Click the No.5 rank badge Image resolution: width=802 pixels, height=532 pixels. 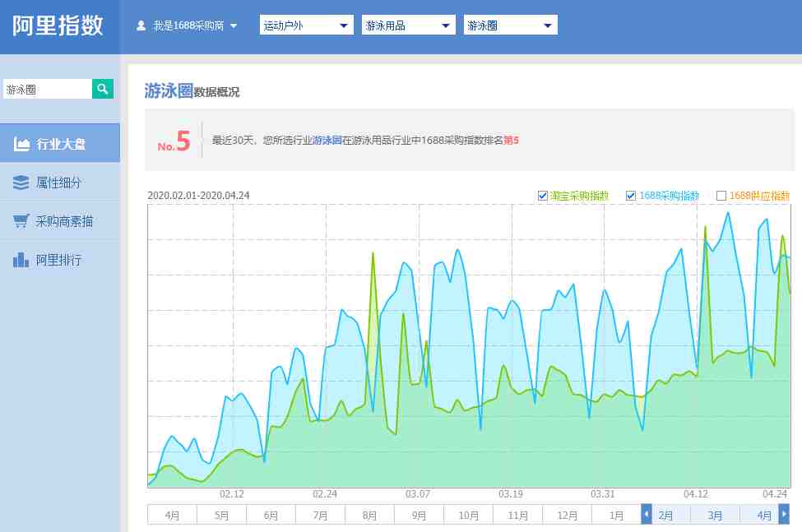click(174, 141)
